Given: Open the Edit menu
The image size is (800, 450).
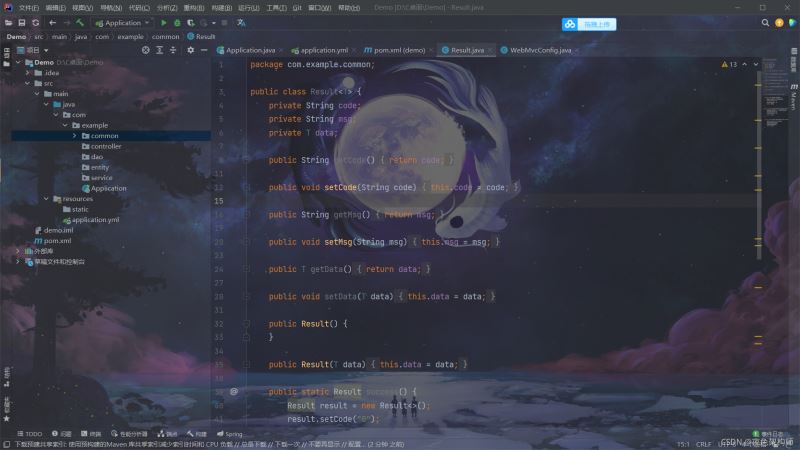Looking at the screenshot, I should pyautogui.click(x=56, y=8).
